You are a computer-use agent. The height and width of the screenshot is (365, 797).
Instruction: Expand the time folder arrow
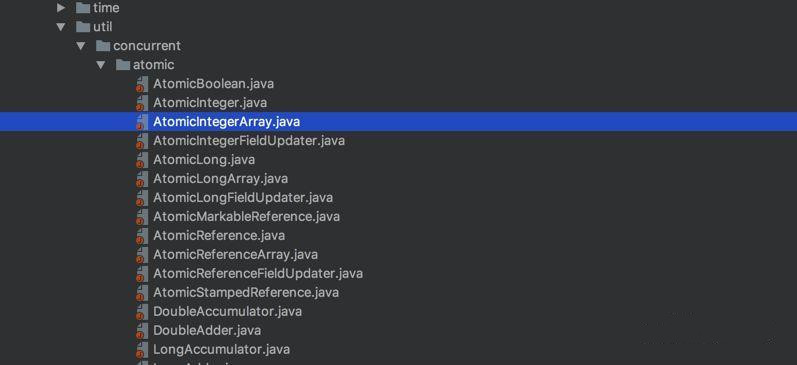click(61, 8)
